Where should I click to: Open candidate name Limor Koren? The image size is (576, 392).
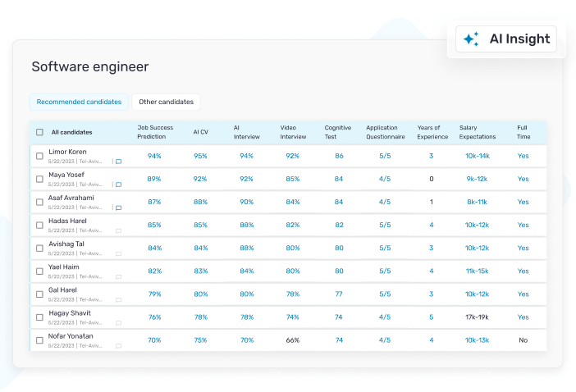point(67,152)
